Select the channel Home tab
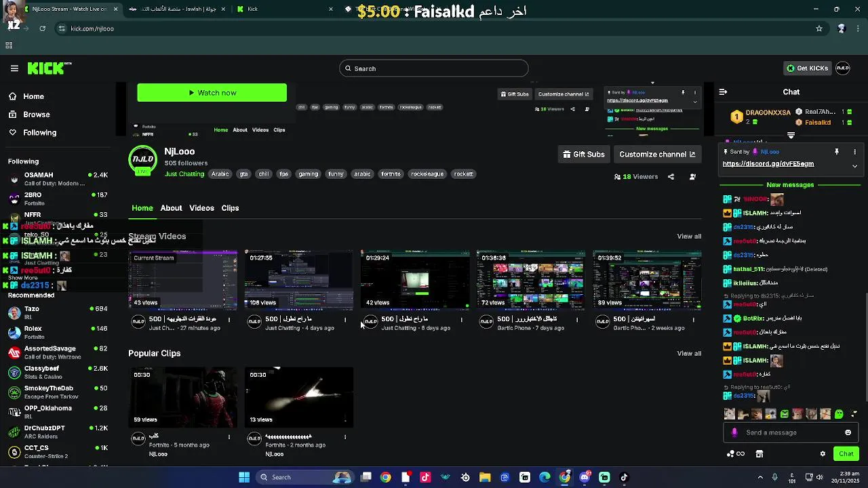 [142, 208]
